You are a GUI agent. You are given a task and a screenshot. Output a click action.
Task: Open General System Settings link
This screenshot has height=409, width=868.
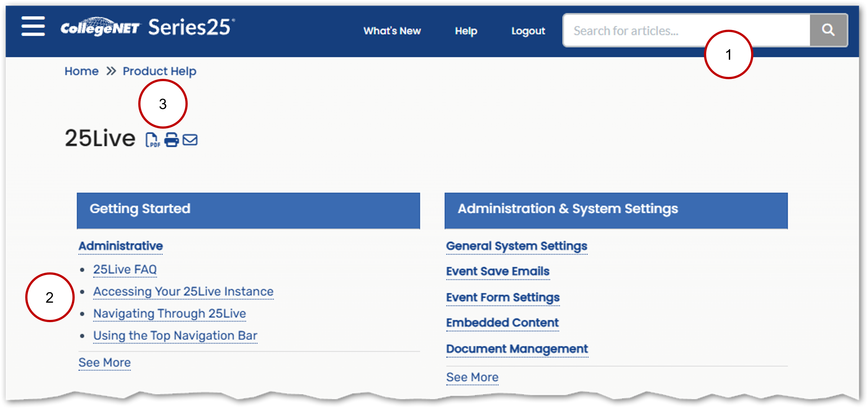point(516,246)
